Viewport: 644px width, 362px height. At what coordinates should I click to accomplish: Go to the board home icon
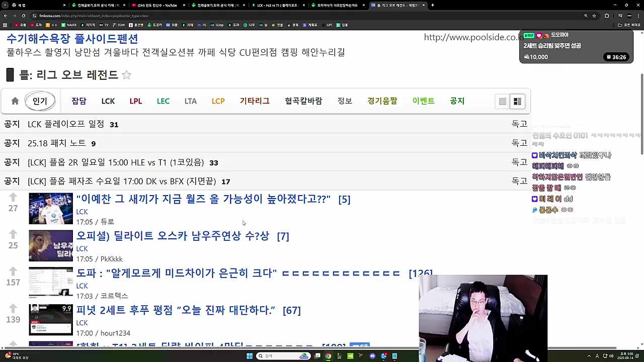point(15,101)
